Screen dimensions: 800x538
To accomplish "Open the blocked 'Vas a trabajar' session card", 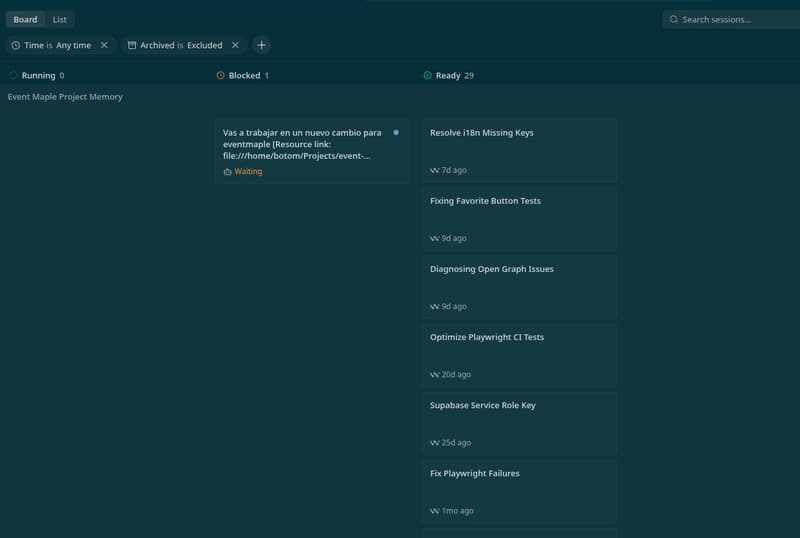I will [312, 152].
